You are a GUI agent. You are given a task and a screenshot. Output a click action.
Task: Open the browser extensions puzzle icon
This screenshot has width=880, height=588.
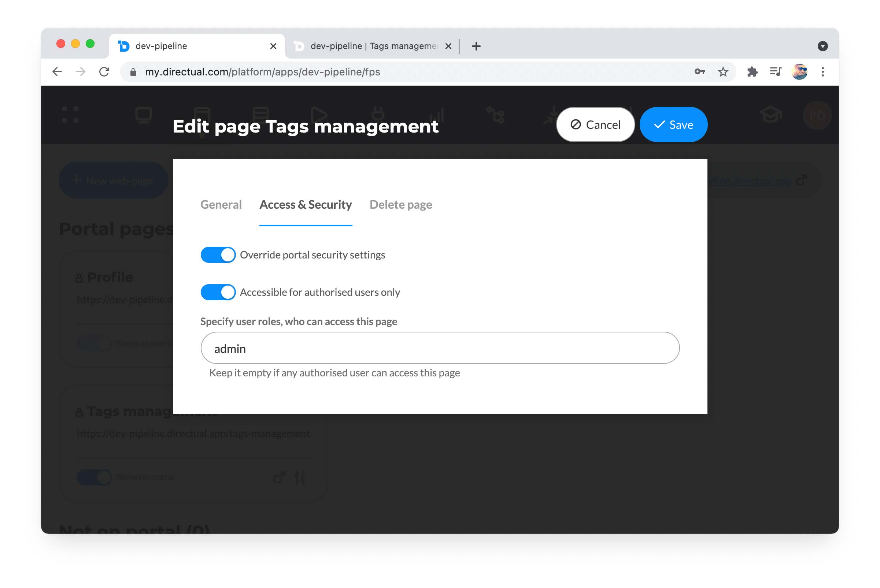click(x=752, y=72)
